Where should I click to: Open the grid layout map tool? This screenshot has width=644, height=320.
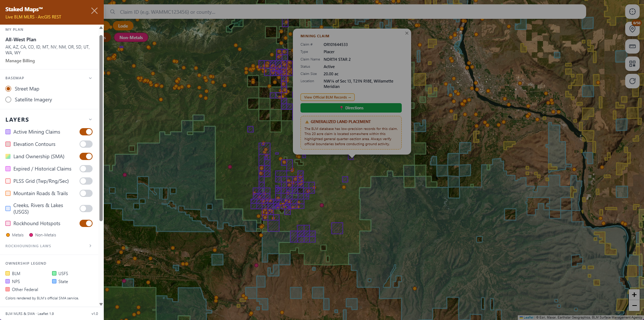(x=632, y=64)
